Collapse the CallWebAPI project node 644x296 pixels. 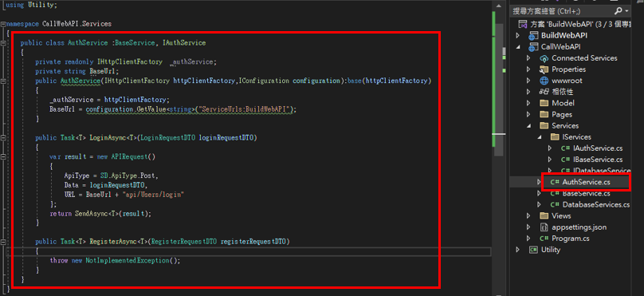point(517,46)
